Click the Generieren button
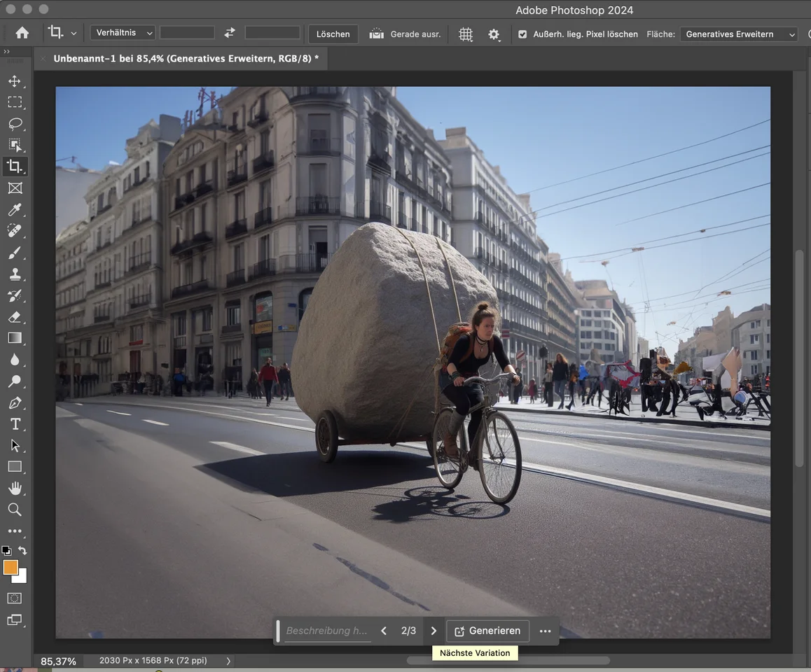 pos(487,631)
